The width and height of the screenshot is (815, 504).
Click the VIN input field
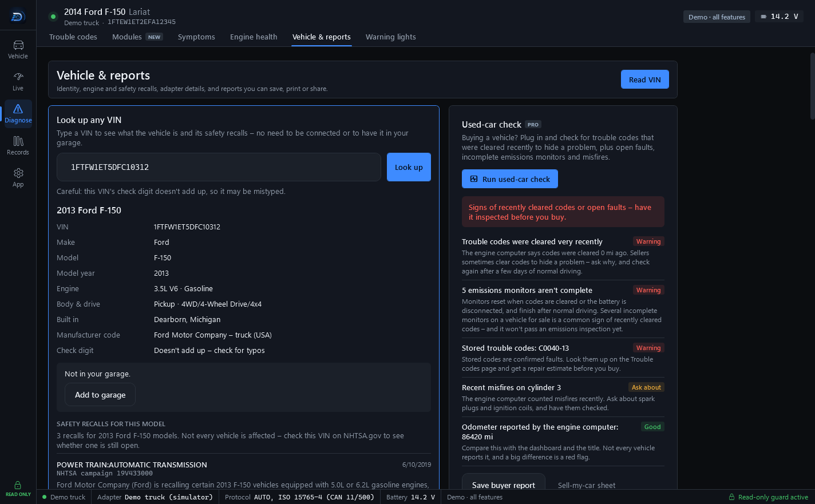pyautogui.click(x=219, y=167)
